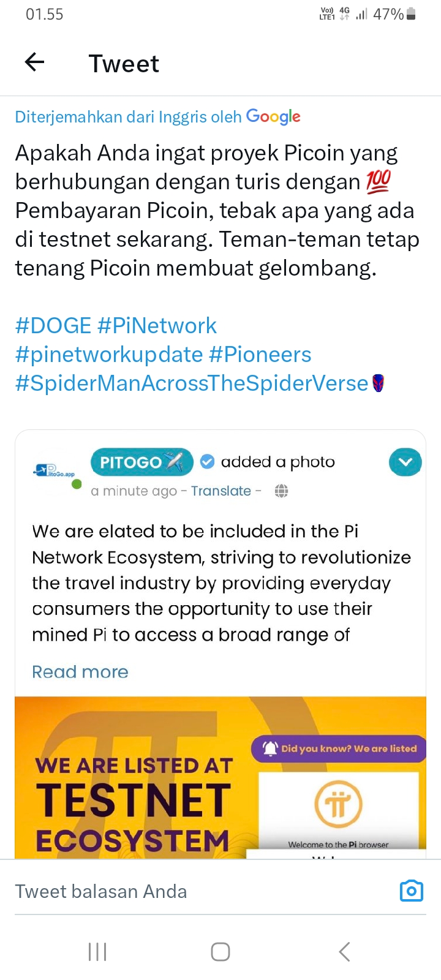Viewport: 441px width, 980px height.
Task: Open the #SpiderManAcrossTheSpiderVerse hashtag
Action: click(x=192, y=383)
